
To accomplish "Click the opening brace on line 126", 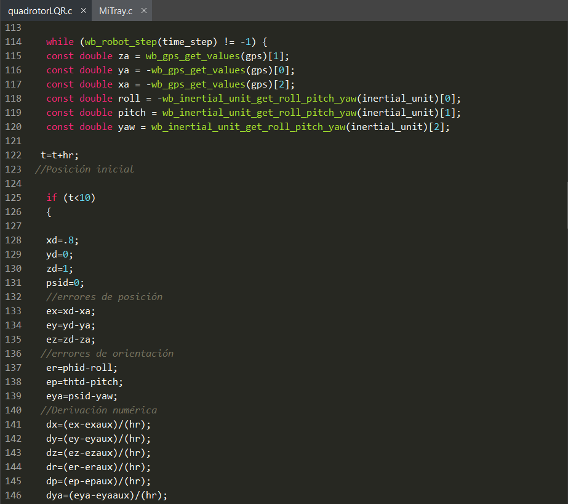I will point(49,212).
